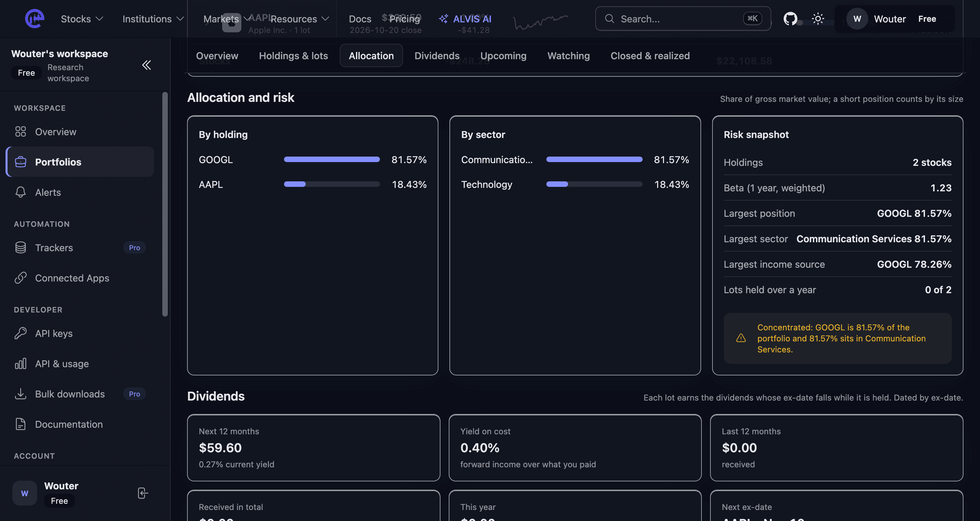
Task: Click the sidebar vertical scrollbar
Action: (165, 204)
